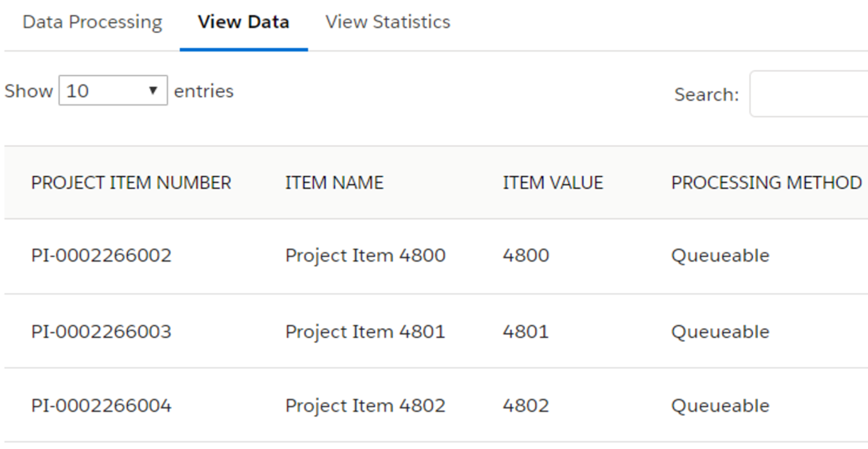Open the Show entries dropdown
Viewport: 868px width, 449px height.
(113, 91)
